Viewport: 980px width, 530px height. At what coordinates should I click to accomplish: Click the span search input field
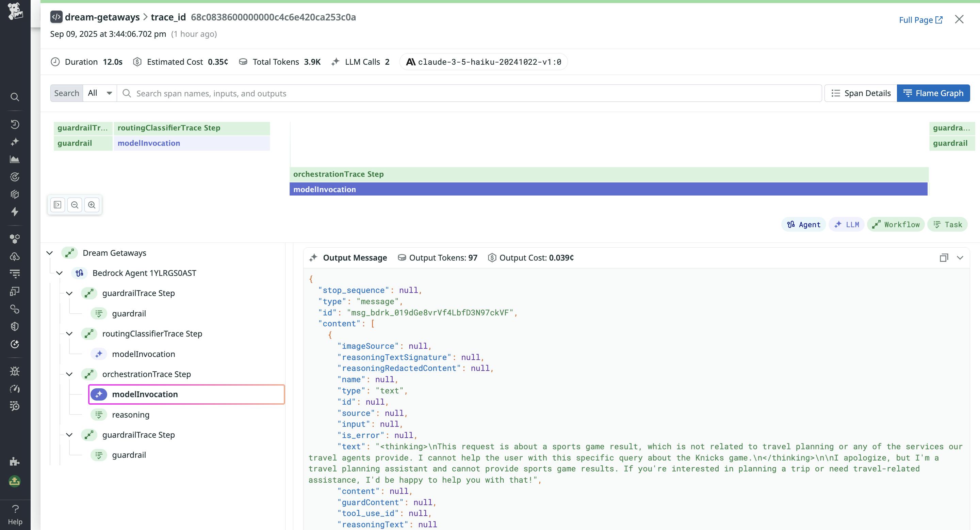point(476,93)
